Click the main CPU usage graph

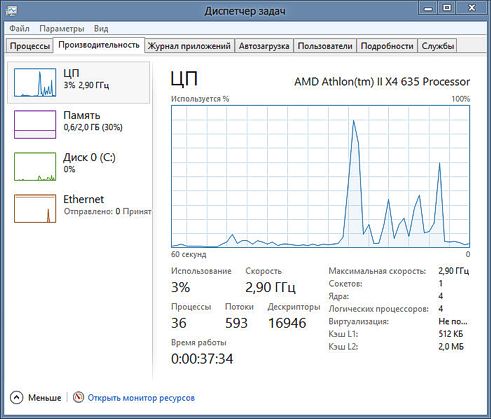point(320,176)
